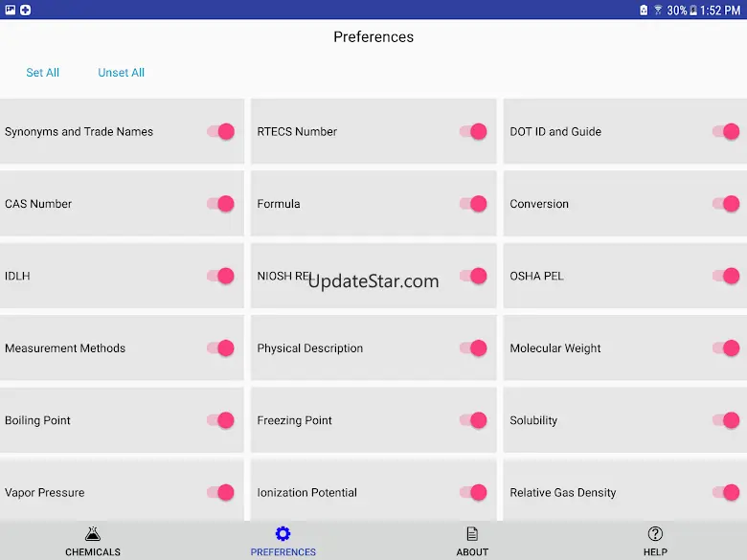
Task: Switch off Vapor Pressure
Action: [220, 492]
